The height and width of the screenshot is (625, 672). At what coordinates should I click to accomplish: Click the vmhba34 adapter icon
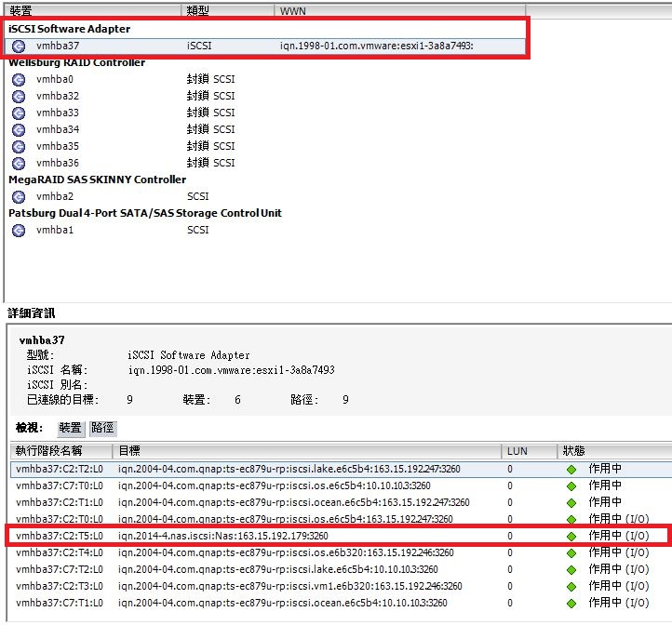[19, 129]
